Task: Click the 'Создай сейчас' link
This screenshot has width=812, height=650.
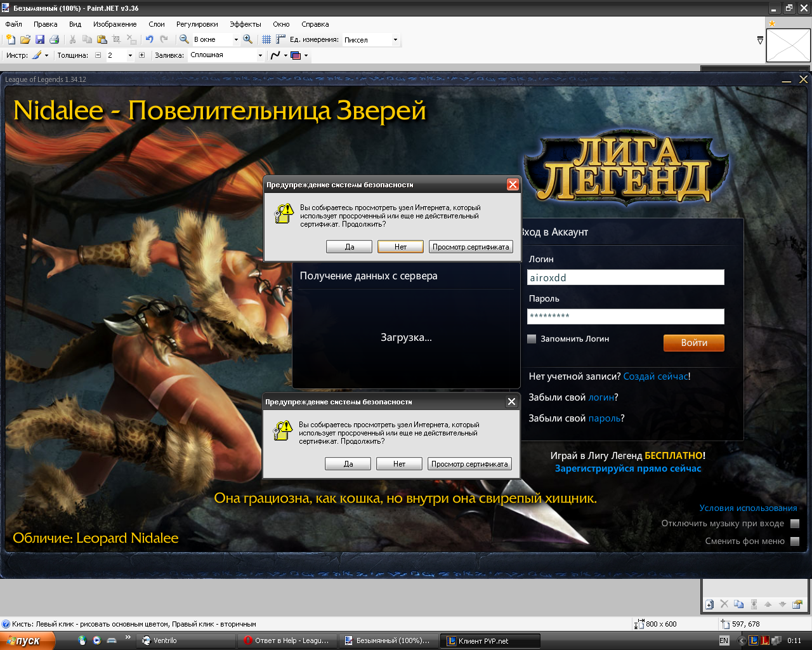Action: (x=655, y=376)
